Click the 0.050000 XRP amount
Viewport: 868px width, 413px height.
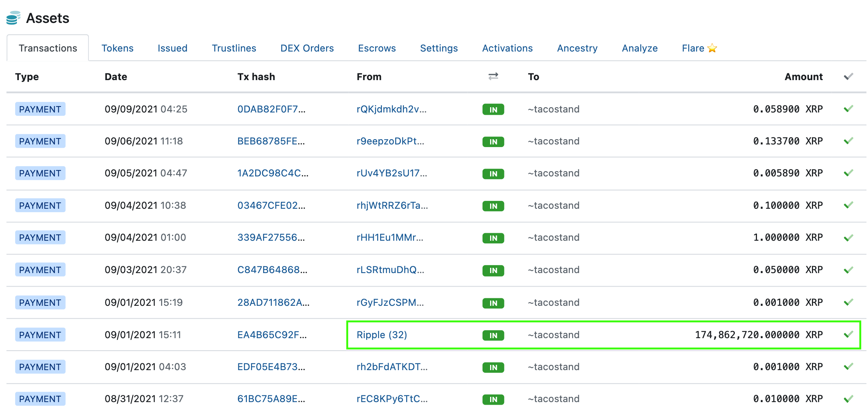click(x=788, y=270)
